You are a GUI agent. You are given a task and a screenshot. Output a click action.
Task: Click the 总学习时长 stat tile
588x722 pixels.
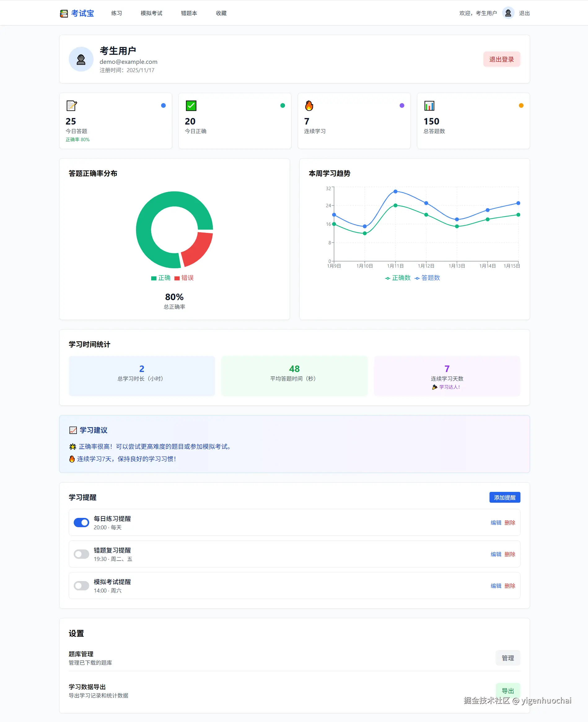point(142,376)
